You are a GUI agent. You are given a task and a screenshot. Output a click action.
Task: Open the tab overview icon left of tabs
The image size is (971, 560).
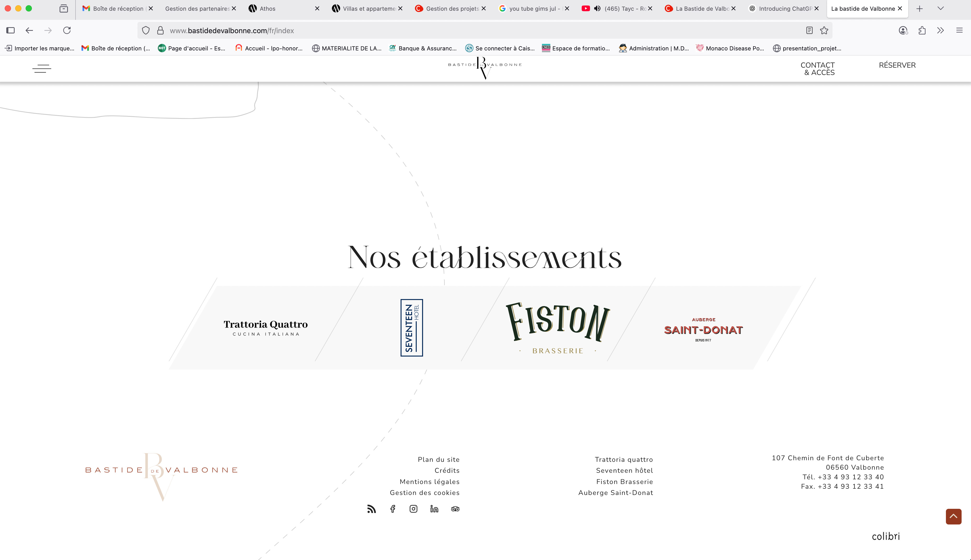point(64,8)
